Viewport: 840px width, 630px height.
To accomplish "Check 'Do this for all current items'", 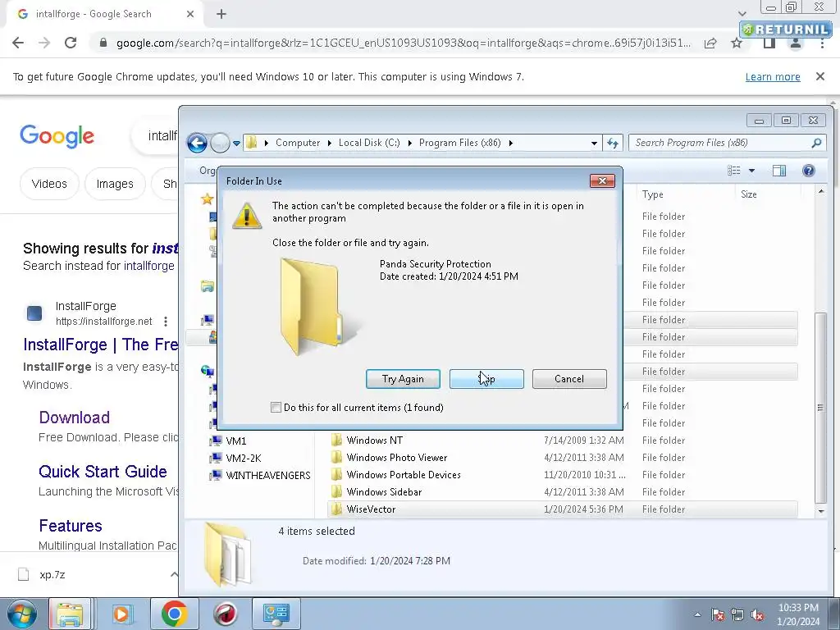I will [x=276, y=407].
